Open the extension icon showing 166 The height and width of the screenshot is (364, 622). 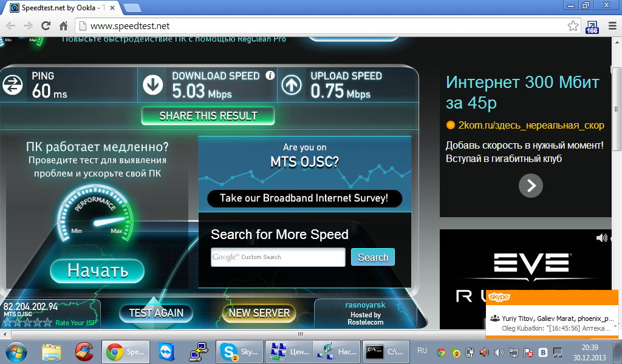point(592,27)
